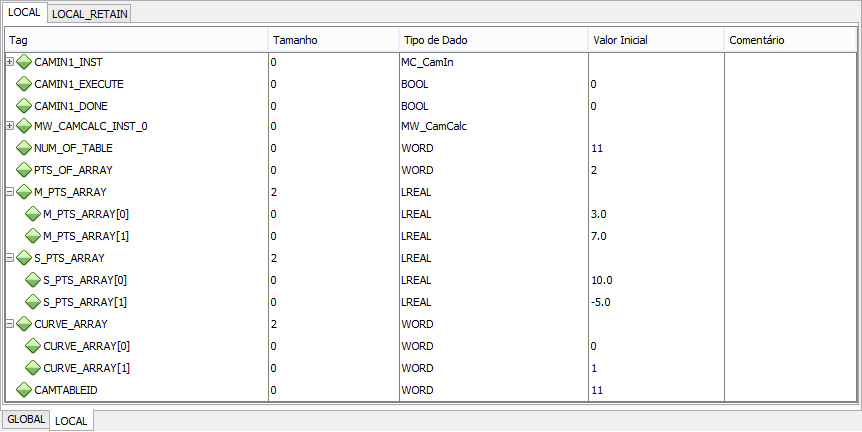862x432 pixels.
Task: Expand the CAMIN1_INST tree node
Action: pyautogui.click(x=10, y=62)
